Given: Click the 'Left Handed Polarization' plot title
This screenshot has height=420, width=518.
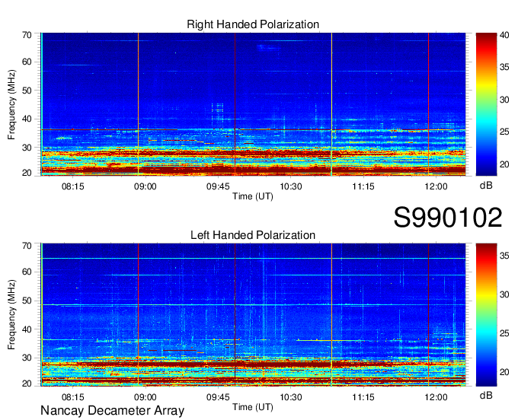Looking at the screenshot, I should coord(253,235).
